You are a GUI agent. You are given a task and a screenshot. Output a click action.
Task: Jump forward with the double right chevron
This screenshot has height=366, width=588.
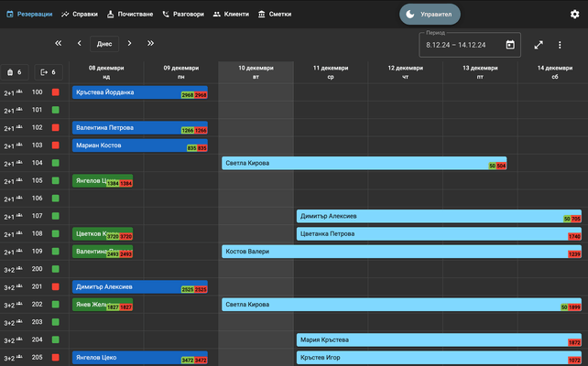tap(150, 43)
